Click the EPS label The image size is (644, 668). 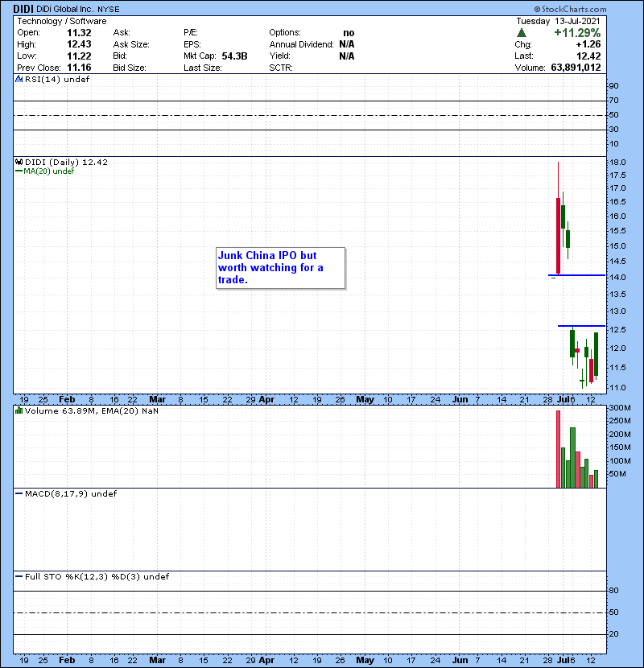coord(192,44)
